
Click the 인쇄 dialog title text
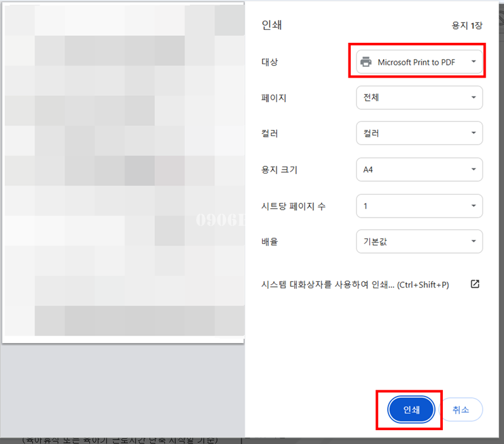[x=272, y=25]
